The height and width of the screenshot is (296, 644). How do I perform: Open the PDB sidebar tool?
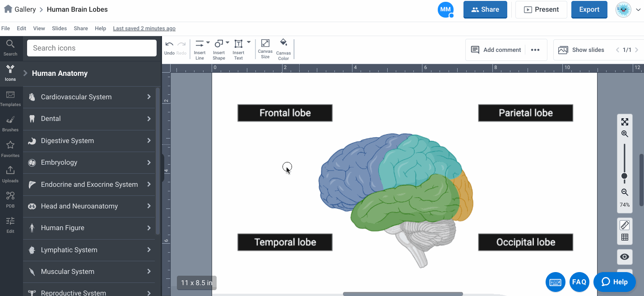10,199
